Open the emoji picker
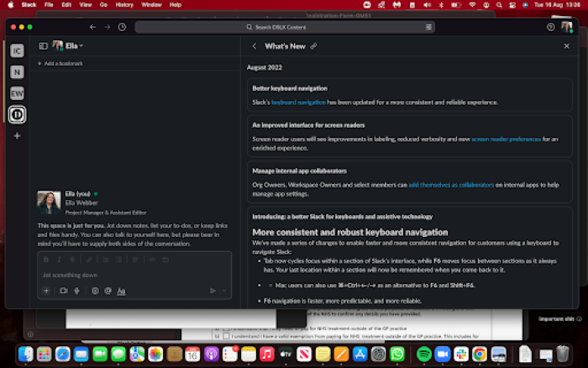Viewport: 588px width, 368px height. click(x=95, y=291)
